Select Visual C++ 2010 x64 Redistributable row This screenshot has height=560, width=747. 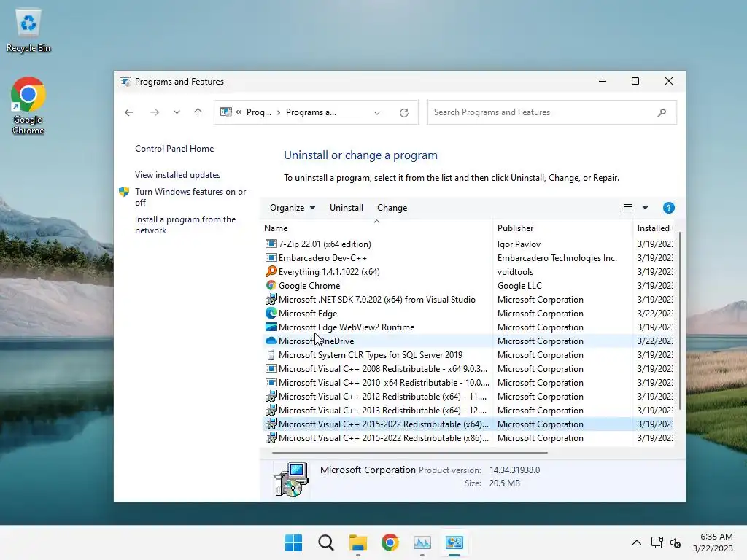click(468, 382)
